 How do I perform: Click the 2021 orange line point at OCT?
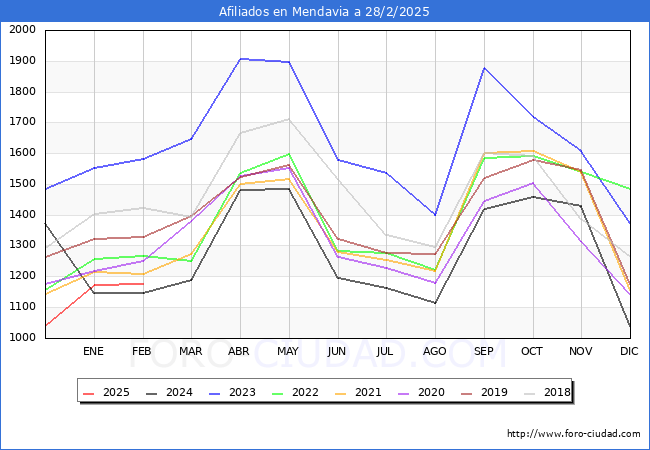click(x=533, y=151)
